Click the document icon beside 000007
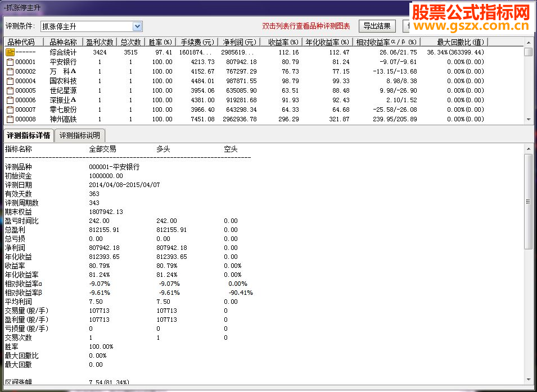The height and width of the screenshot is (392, 537). click(10, 110)
